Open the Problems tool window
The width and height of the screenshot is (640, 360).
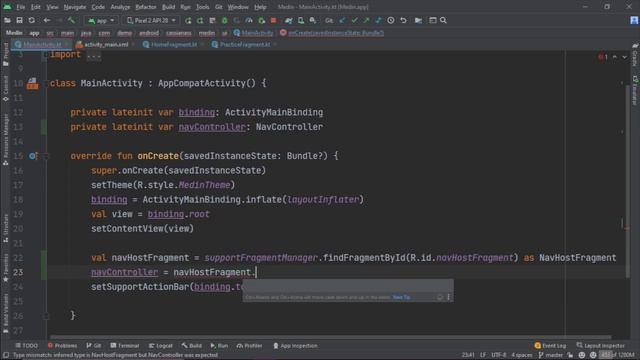click(x=62, y=346)
